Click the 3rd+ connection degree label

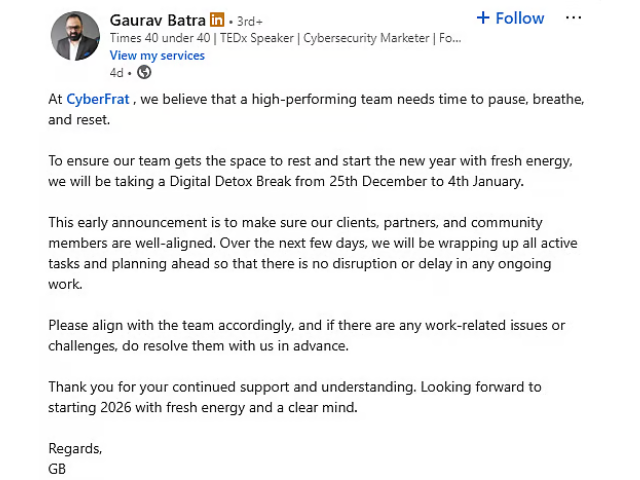(x=249, y=21)
